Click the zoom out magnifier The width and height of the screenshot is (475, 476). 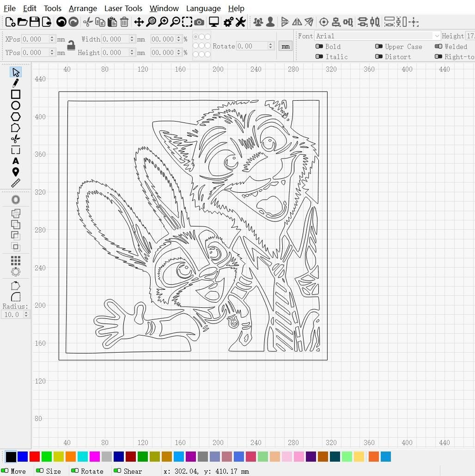pos(175,22)
